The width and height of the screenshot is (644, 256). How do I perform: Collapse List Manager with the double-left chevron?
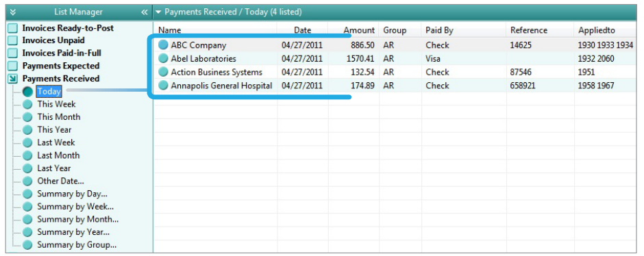click(x=144, y=12)
